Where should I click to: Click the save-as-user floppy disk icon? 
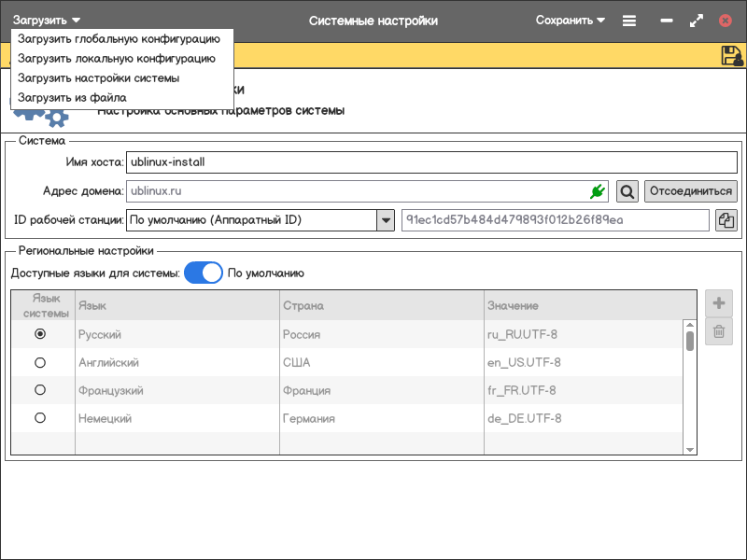(731, 56)
